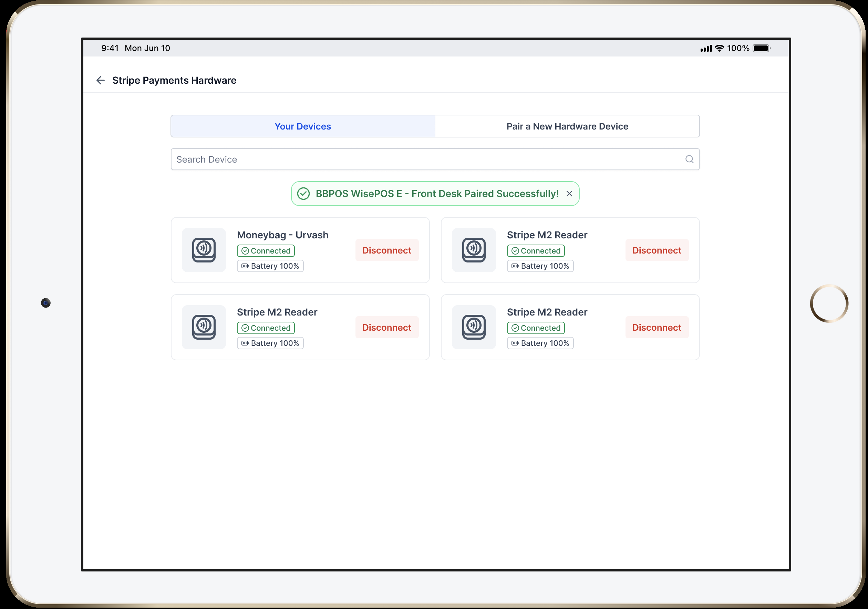Click the back arrow icon
Image resolution: width=868 pixels, height=609 pixels.
pos(100,80)
